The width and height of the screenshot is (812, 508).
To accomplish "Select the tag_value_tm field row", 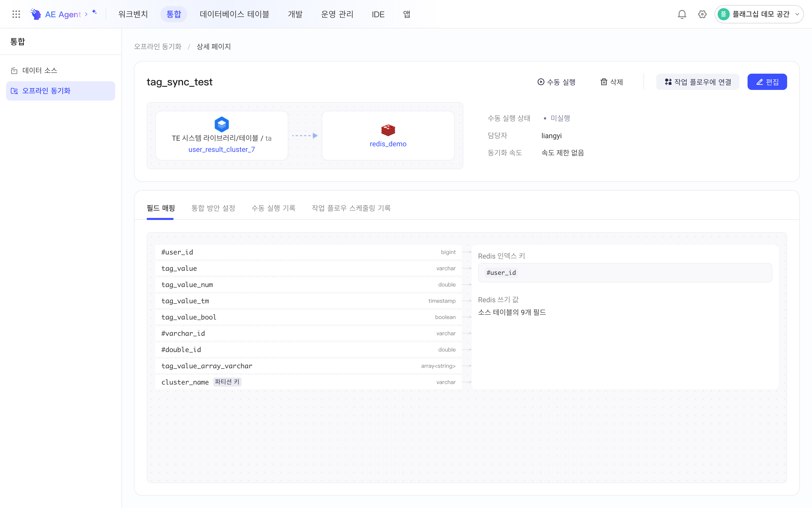I will click(308, 301).
